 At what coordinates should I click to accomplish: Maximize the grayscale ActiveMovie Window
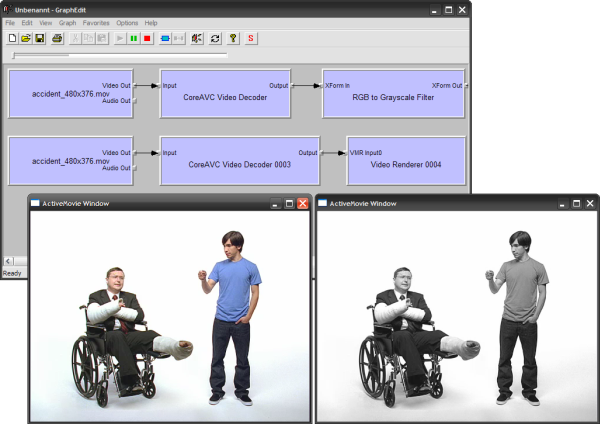click(576, 204)
